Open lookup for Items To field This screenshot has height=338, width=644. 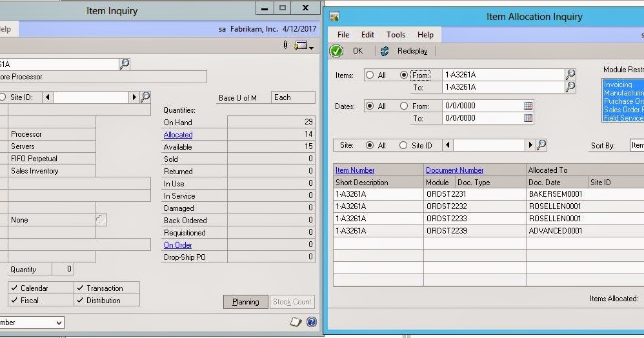[x=570, y=86]
